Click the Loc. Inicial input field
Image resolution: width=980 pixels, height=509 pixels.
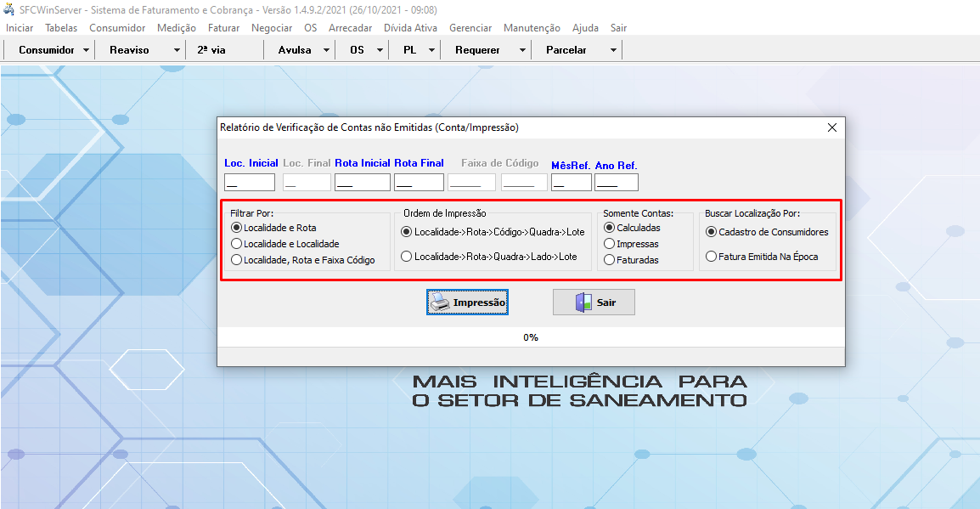(x=249, y=181)
